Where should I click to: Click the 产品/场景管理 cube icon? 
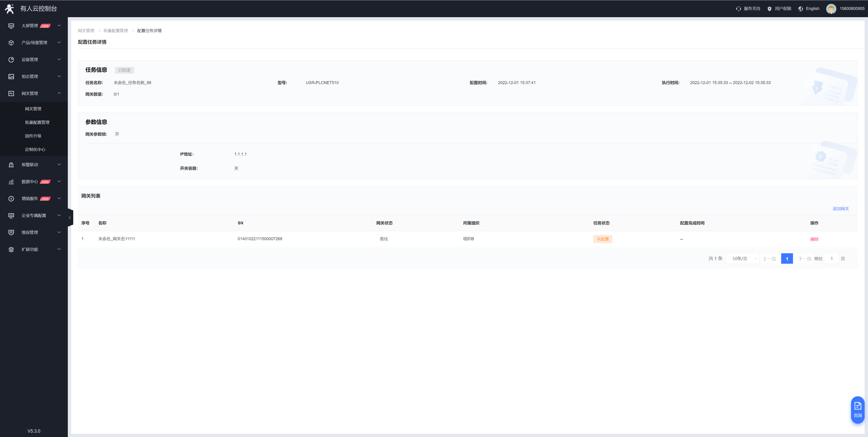click(x=11, y=42)
